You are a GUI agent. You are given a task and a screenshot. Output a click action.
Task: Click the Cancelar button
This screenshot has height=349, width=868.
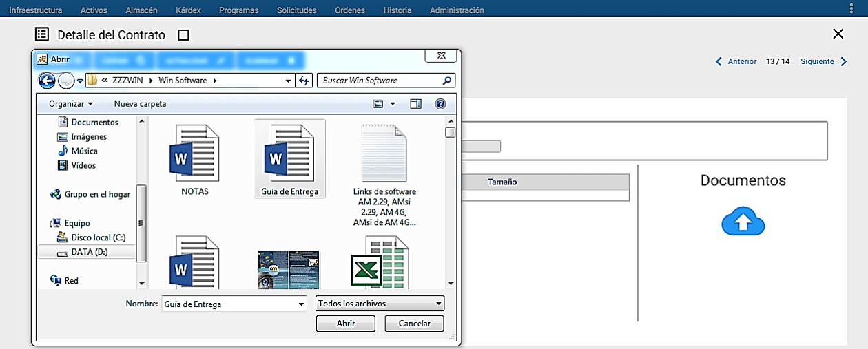415,324
